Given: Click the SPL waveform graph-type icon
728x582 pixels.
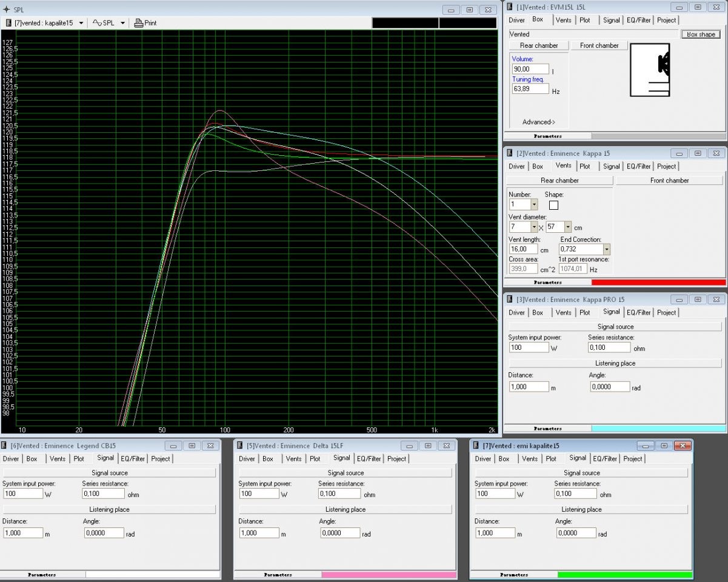Looking at the screenshot, I should tap(97, 23).
